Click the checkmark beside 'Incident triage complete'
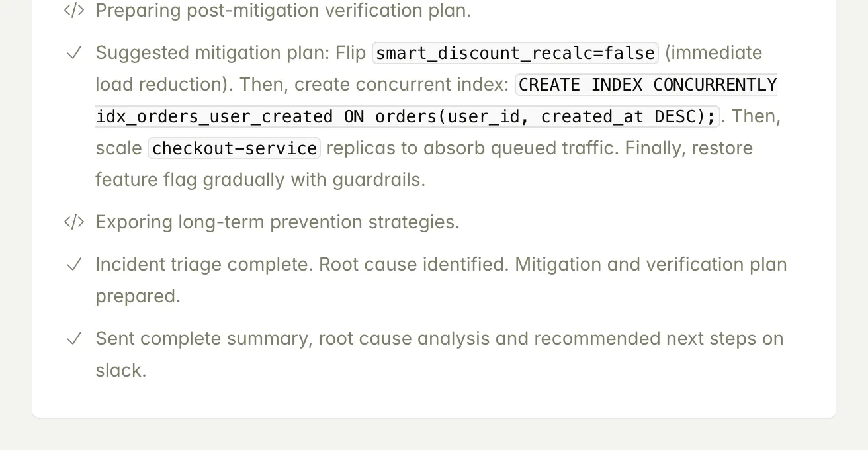 pyautogui.click(x=74, y=265)
